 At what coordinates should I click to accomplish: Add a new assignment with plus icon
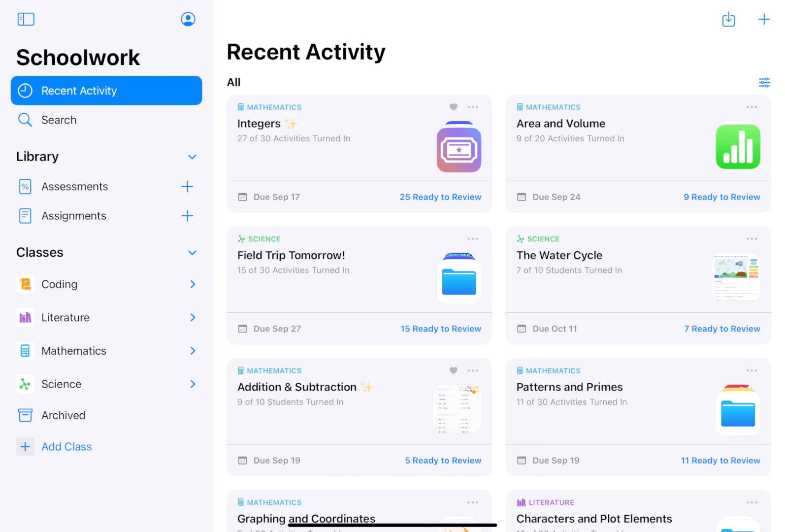[187, 216]
